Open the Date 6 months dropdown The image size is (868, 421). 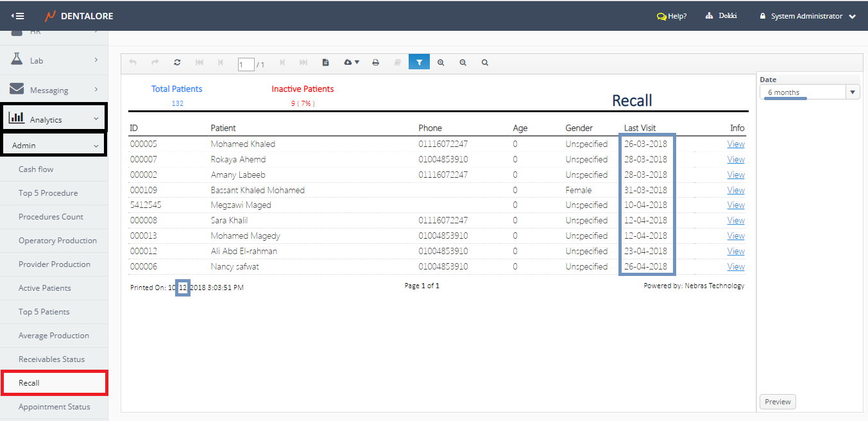[809, 92]
